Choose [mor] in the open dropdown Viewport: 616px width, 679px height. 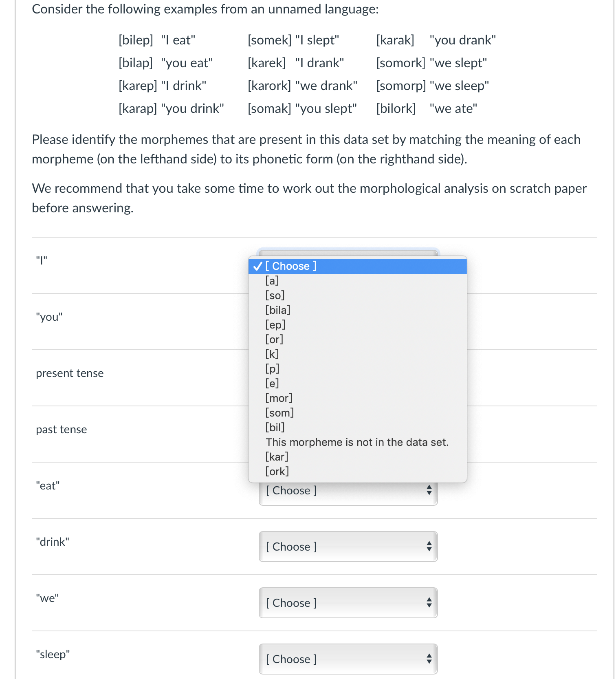pyautogui.click(x=357, y=398)
